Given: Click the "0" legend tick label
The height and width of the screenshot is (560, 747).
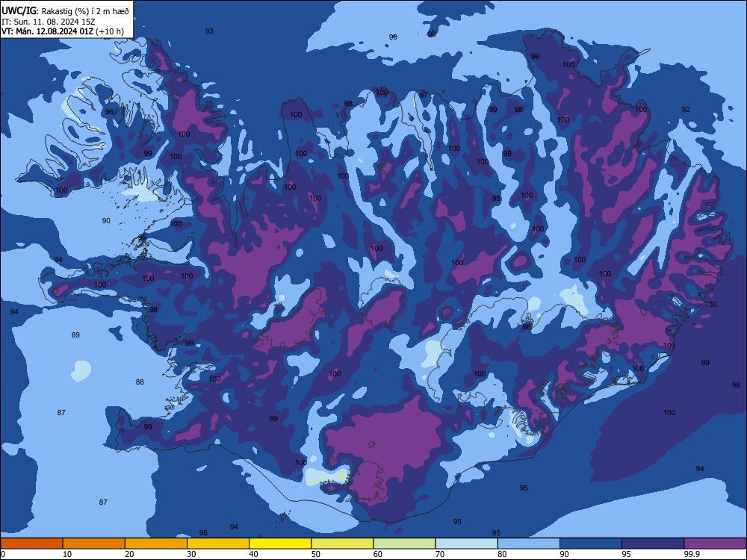Looking at the screenshot, I should click(x=3, y=554).
